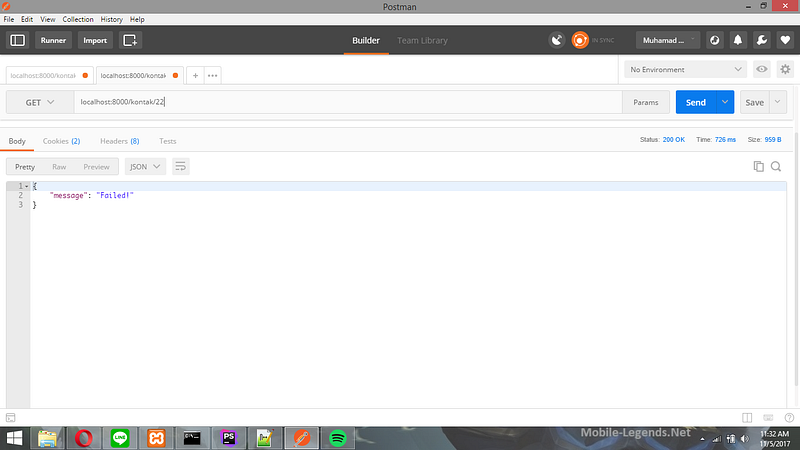Click the 200 OK status text

673,139
